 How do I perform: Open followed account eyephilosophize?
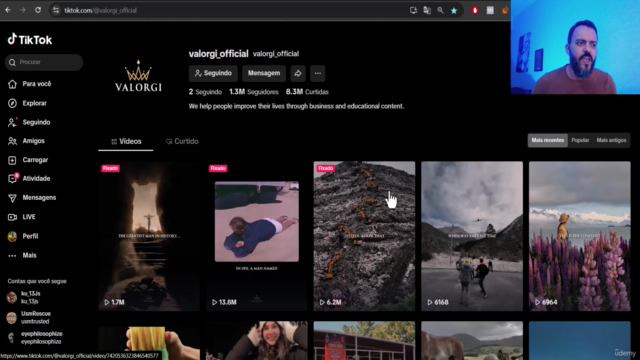point(35,338)
